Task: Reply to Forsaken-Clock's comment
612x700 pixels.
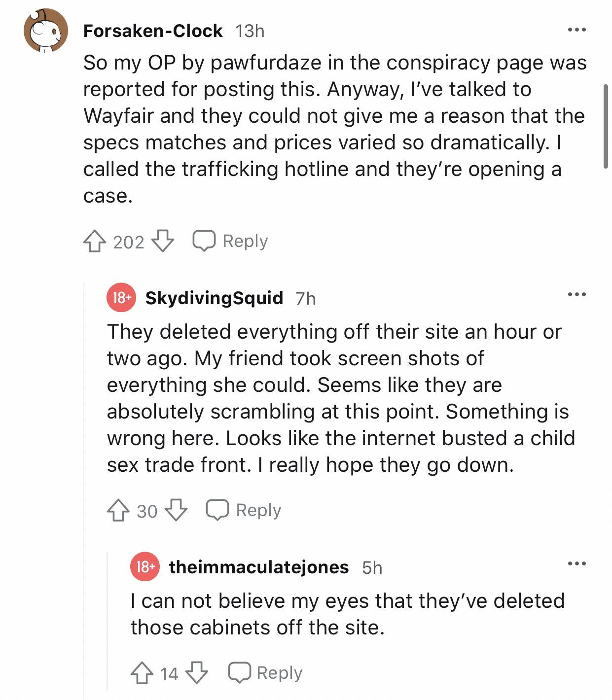Action: [230, 241]
